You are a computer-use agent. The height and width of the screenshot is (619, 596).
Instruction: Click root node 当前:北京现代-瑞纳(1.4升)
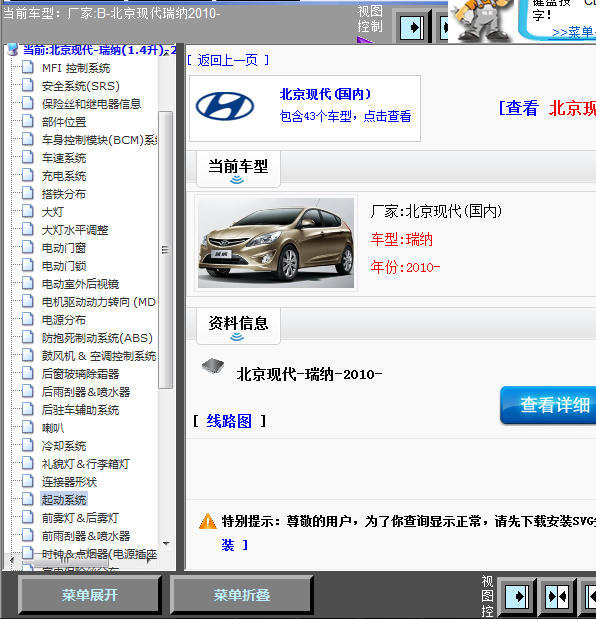(99, 50)
